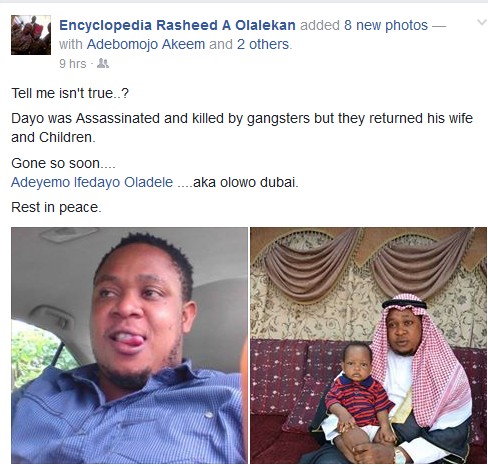Click the word "added" in post header
The width and height of the screenshot is (488, 466).
[x=320, y=25]
